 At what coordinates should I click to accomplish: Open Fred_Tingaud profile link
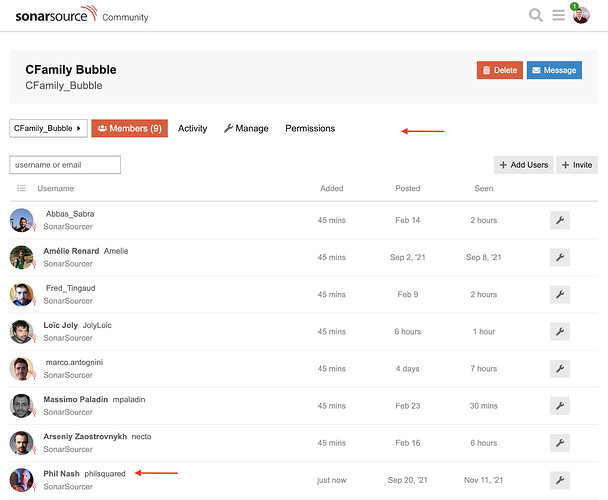click(x=70, y=288)
